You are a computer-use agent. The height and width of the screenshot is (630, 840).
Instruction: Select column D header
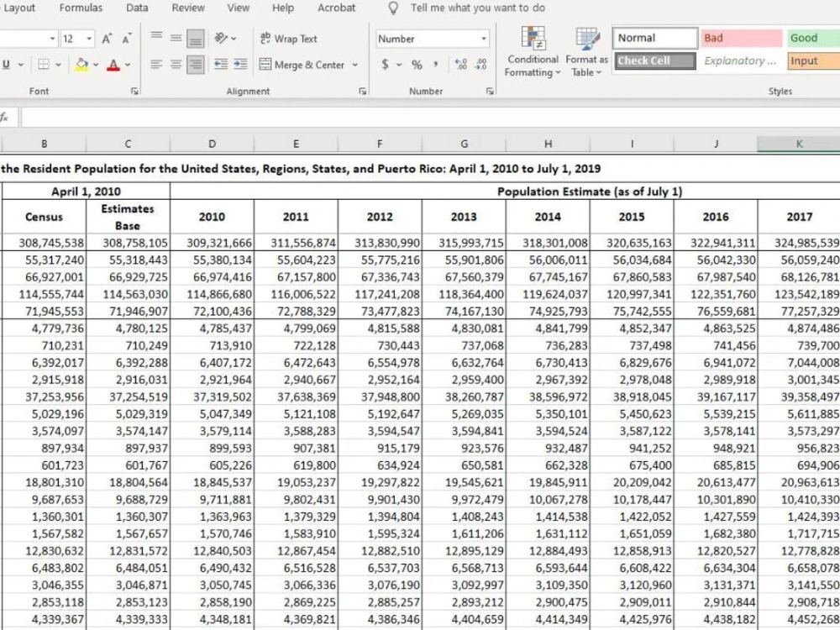click(213, 144)
